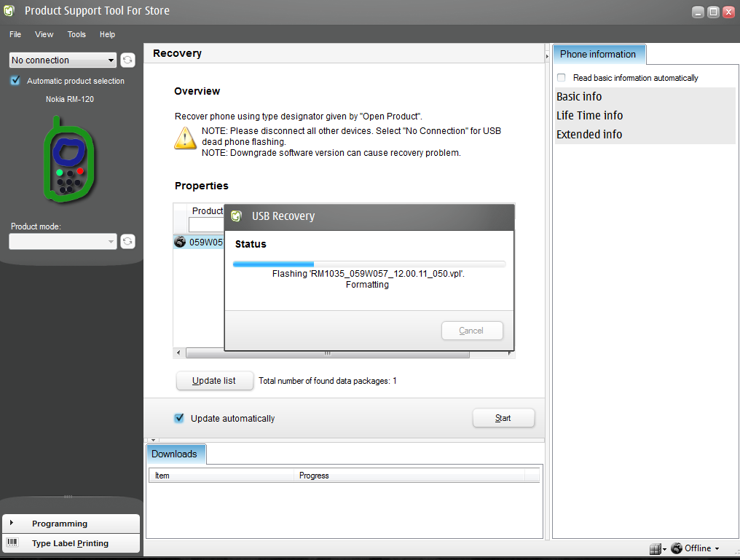Open the View menu
This screenshot has height=560, width=740.
tap(44, 34)
